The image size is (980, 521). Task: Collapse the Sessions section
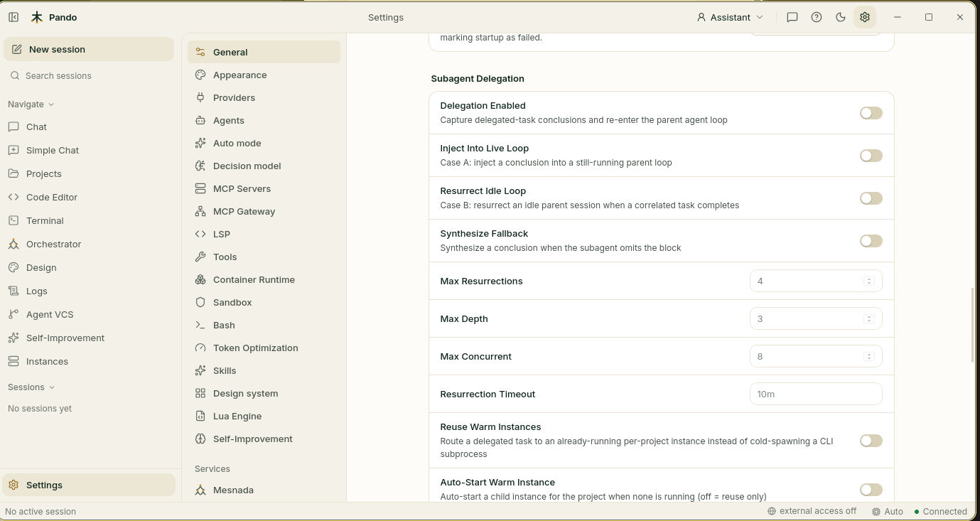click(31, 387)
